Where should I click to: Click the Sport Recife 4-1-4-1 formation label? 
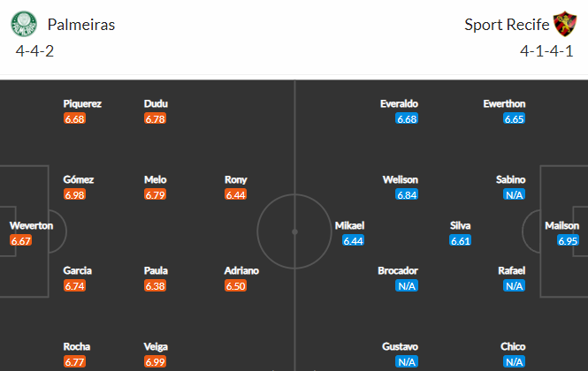tap(546, 51)
